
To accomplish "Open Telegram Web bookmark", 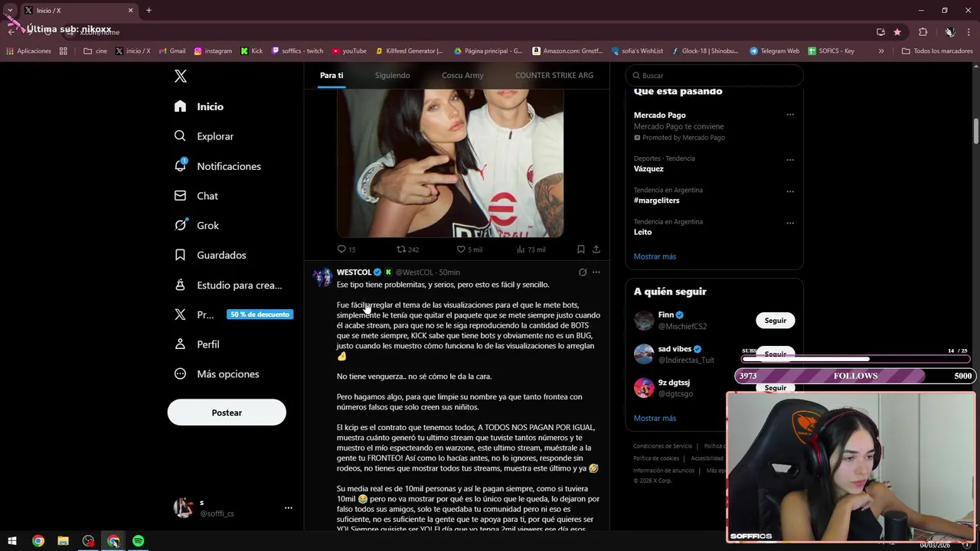I will tap(774, 51).
